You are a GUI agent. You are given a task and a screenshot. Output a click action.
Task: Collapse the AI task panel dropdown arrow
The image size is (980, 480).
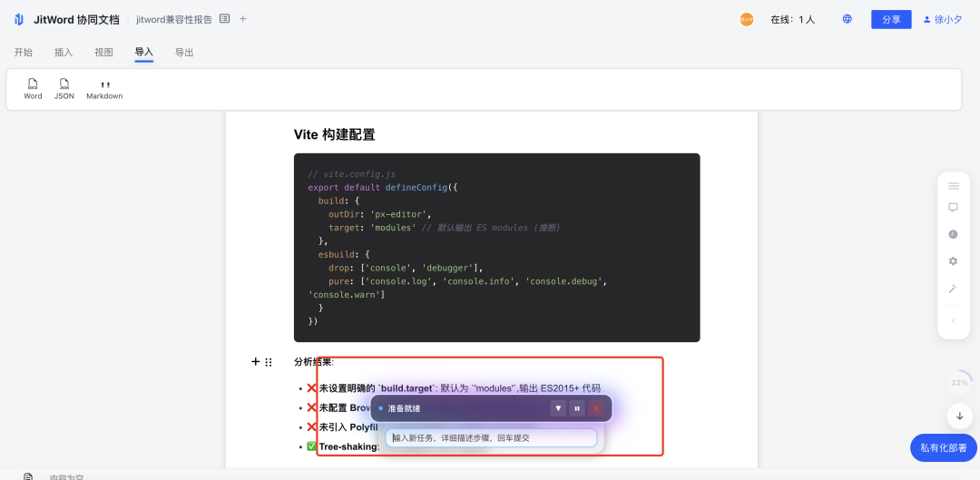(x=558, y=408)
